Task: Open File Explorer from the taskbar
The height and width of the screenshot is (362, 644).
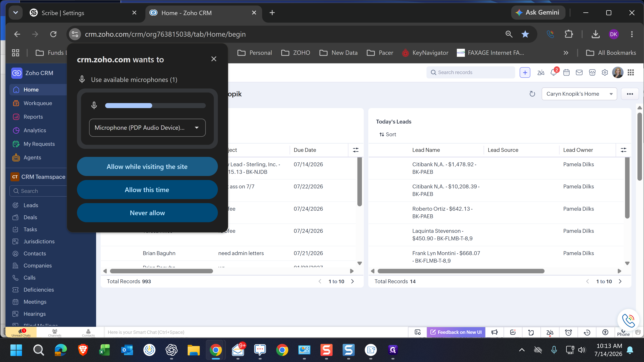Action: (x=194, y=350)
